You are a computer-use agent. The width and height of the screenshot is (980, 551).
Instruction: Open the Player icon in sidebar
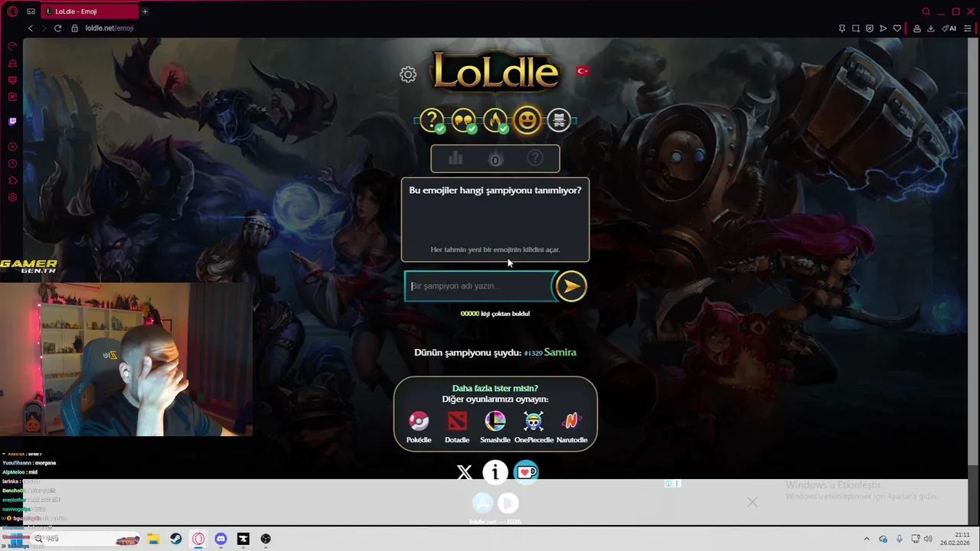click(x=12, y=147)
